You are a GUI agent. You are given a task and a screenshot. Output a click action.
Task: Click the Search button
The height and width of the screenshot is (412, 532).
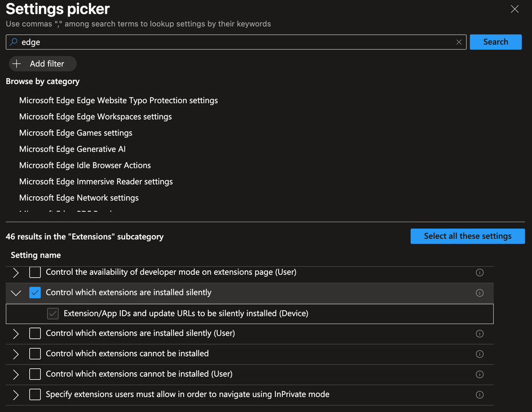[x=495, y=42]
